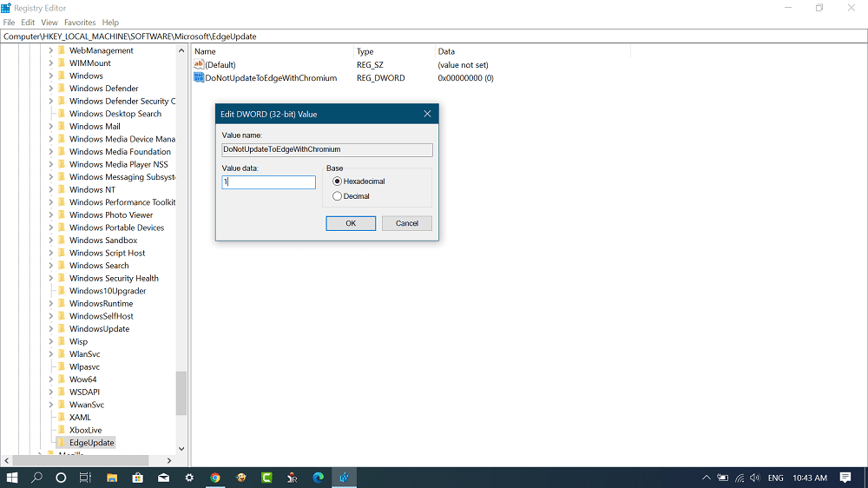Select the Wlpasvc folder icon
868x488 pixels.
pos(62,366)
